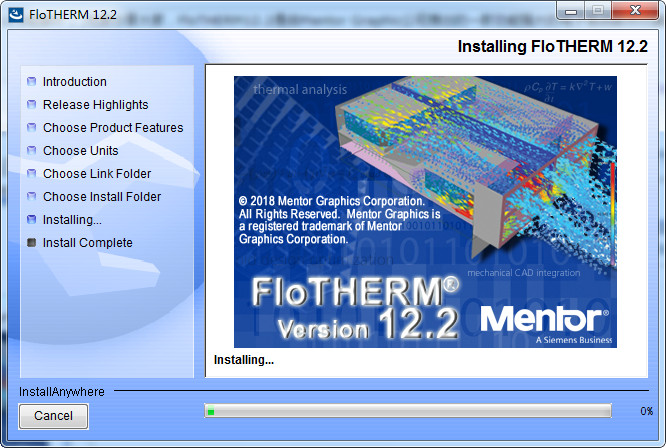Click the Install Complete step bullet icon
The height and width of the screenshot is (448, 666).
point(31,242)
